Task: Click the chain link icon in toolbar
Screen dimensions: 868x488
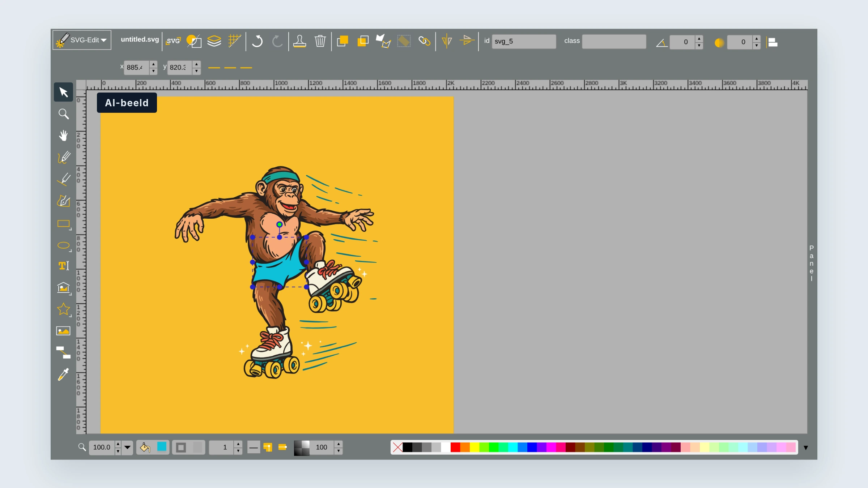Action: tap(424, 41)
